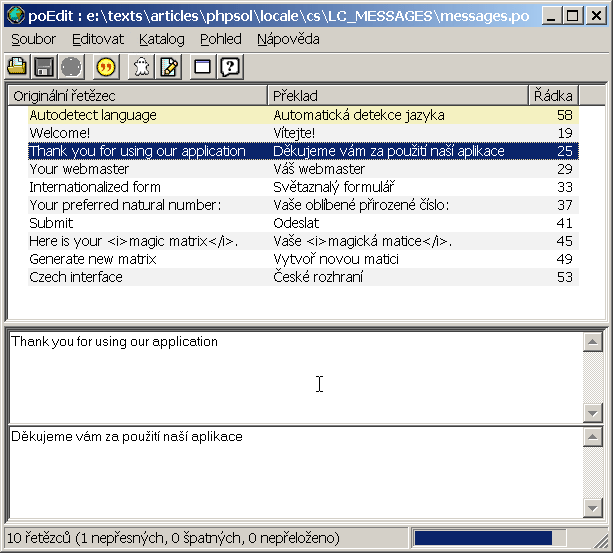The image size is (613, 553).
Task: Select the 'Welcome!' string row
Action: (303, 133)
